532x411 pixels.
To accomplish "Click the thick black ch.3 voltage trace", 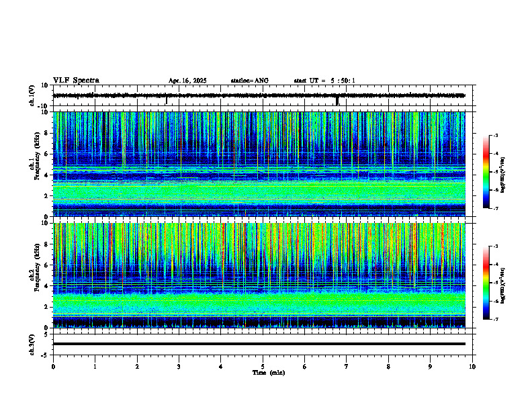I will point(259,344).
